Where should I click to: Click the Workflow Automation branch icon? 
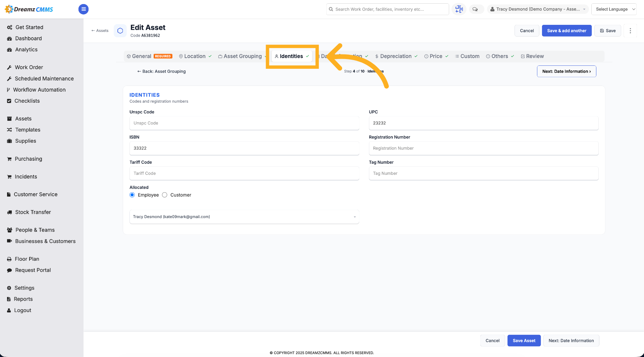8,90
